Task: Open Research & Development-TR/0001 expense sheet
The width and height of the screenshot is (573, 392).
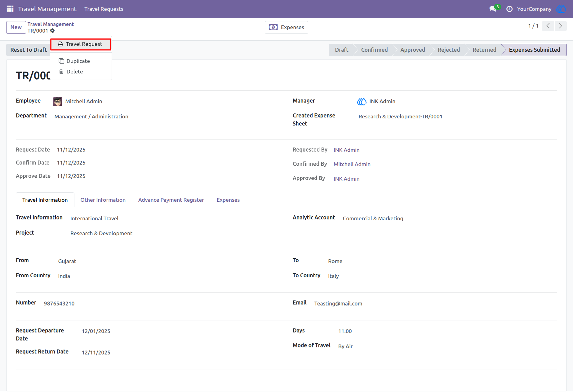Action: coord(400,117)
